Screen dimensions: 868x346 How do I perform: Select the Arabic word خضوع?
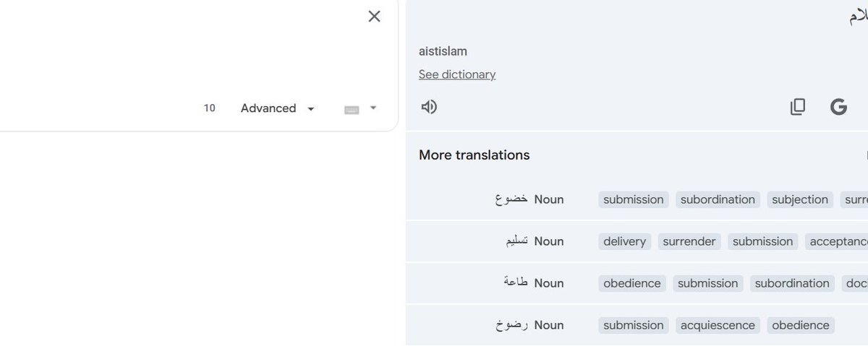[x=511, y=199]
